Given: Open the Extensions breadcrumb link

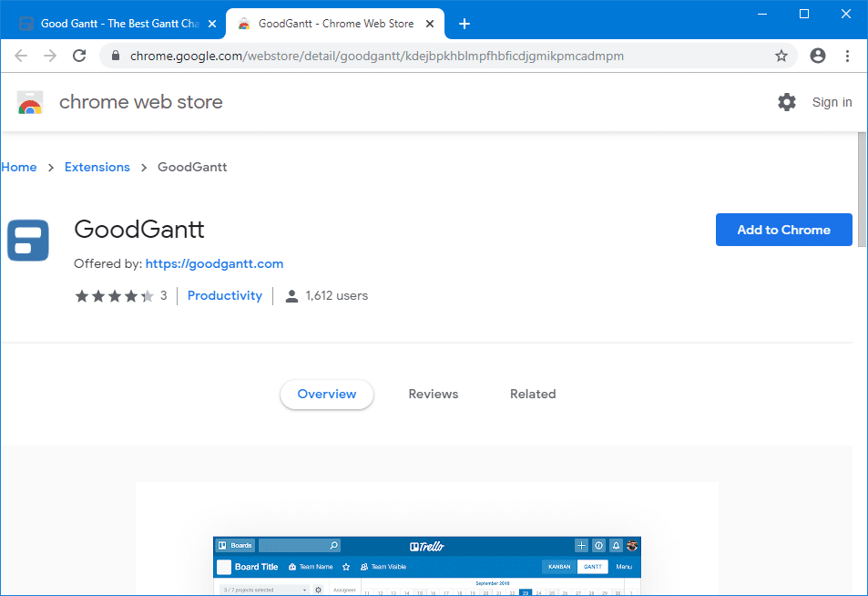Looking at the screenshot, I should [x=97, y=168].
